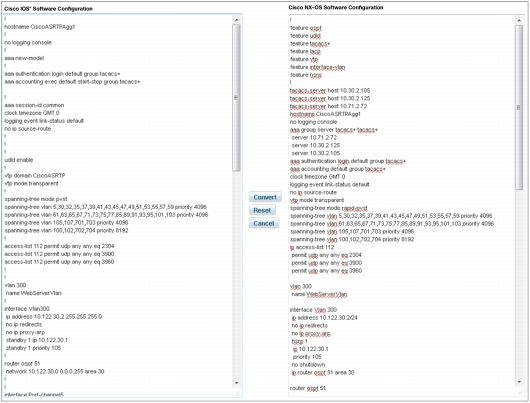Click the IOS pane scrollbar thumb
The height and width of the screenshot is (403, 530).
tap(237, 98)
